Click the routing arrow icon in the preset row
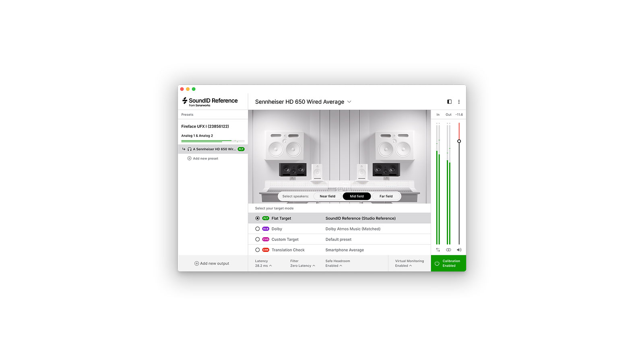644x362 pixels. point(184,149)
